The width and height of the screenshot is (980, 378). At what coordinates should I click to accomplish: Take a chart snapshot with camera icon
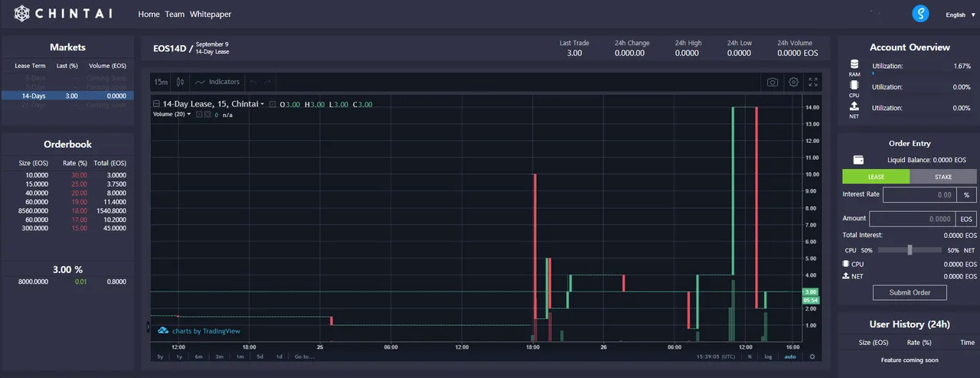coord(773,82)
